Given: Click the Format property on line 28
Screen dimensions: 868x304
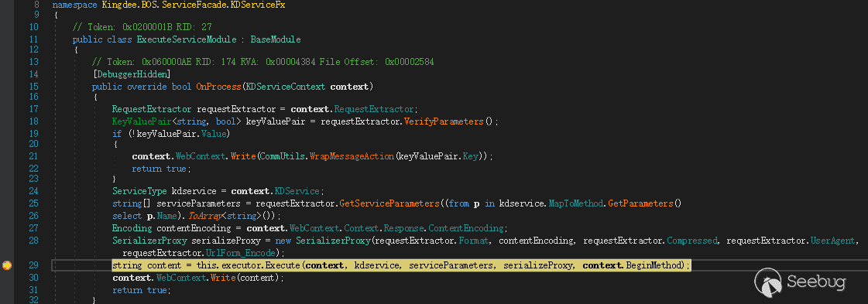Looking at the screenshot, I should coord(475,241).
